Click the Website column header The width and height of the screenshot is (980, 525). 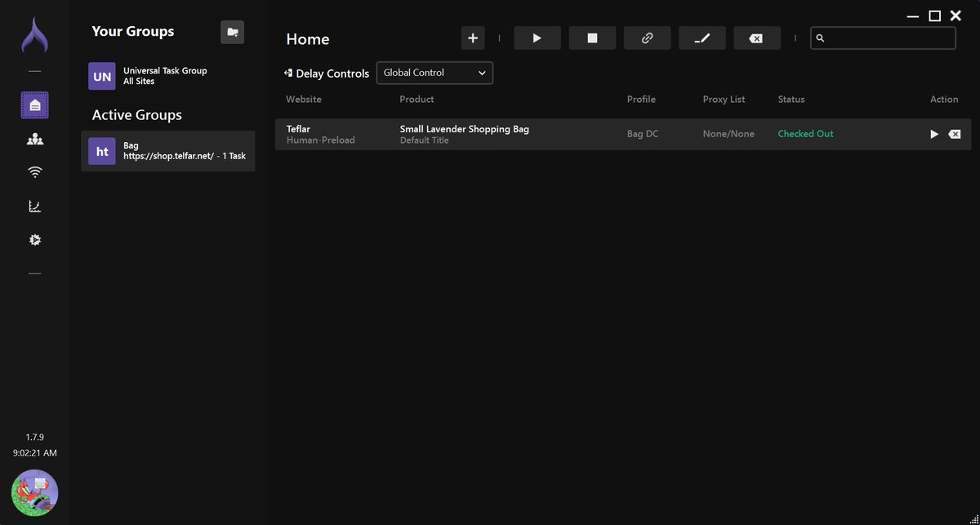click(x=304, y=100)
